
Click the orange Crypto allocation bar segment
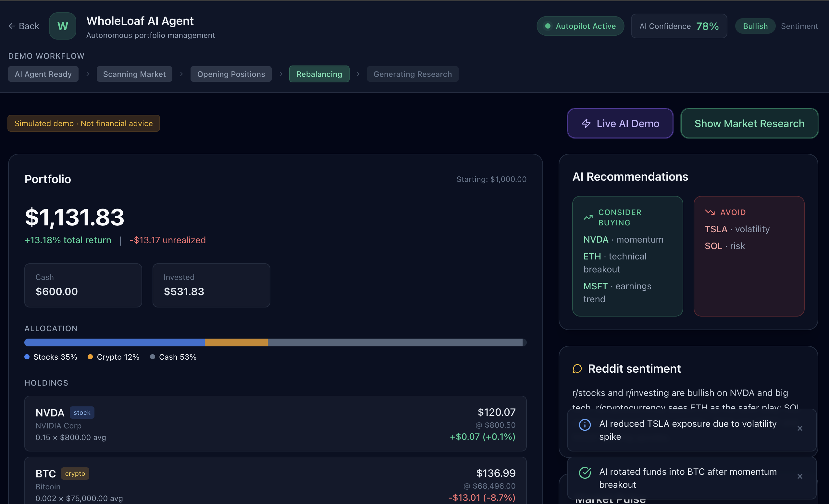236,342
